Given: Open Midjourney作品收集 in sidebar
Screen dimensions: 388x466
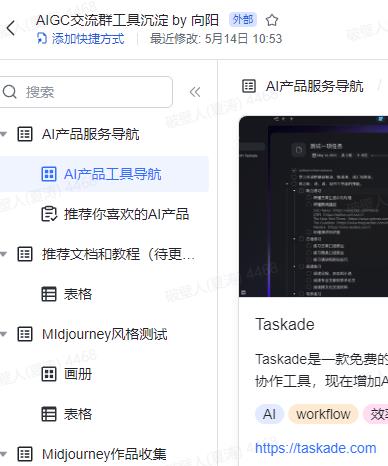Looking at the screenshot, I should click(104, 454).
